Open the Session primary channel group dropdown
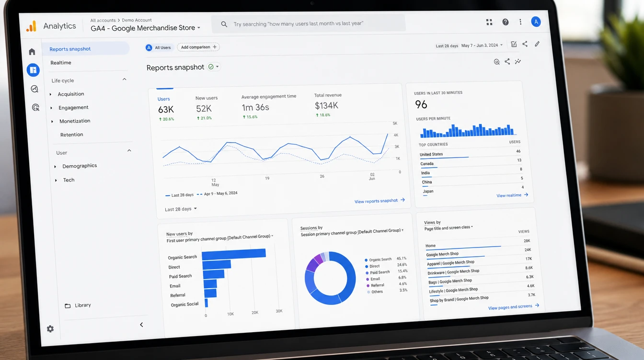644x360 pixels. (x=352, y=232)
